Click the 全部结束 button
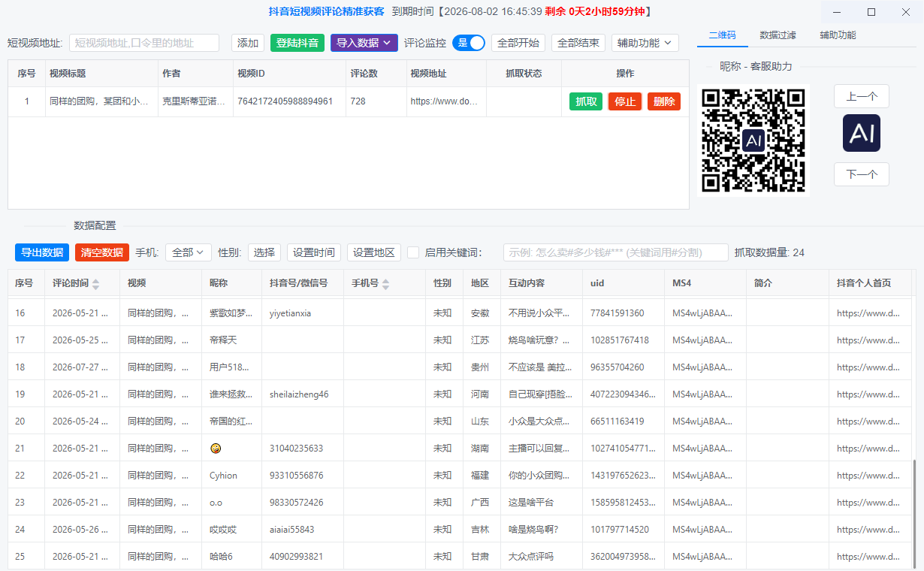Image resolution: width=924 pixels, height=571 pixels. 578,43
